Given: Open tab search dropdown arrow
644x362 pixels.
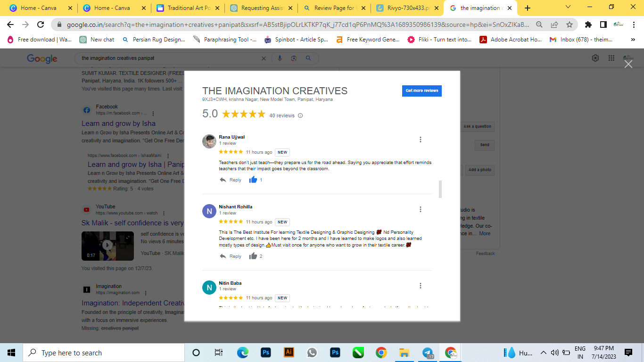Looking at the screenshot, I should coord(568,7).
